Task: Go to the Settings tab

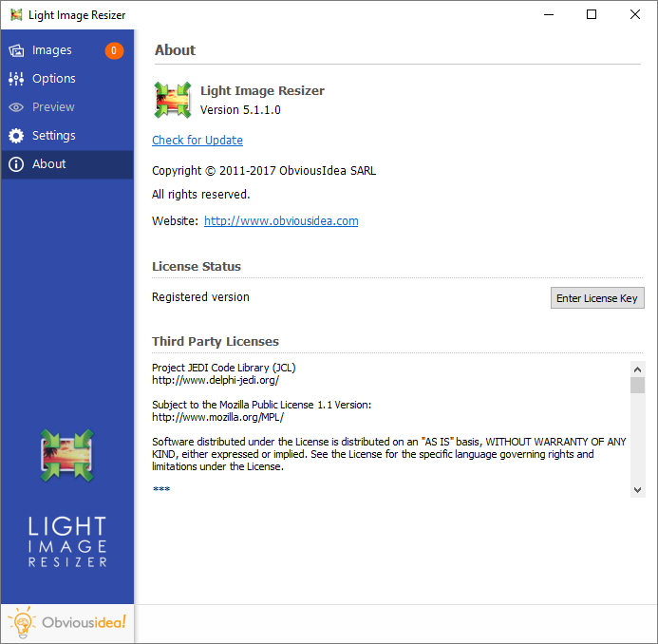Action: pyautogui.click(x=67, y=136)
